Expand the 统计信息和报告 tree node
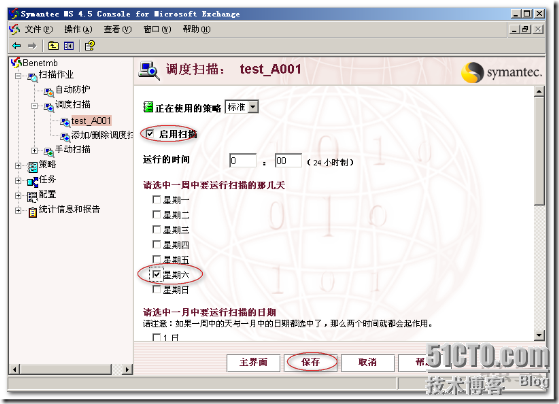559x404 pixels. point(18,211)
